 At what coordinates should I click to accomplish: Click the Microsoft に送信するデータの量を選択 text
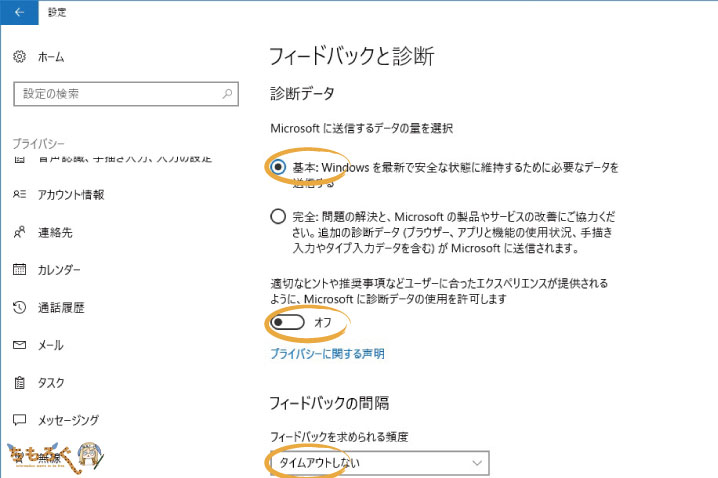[x=362, y=129]
